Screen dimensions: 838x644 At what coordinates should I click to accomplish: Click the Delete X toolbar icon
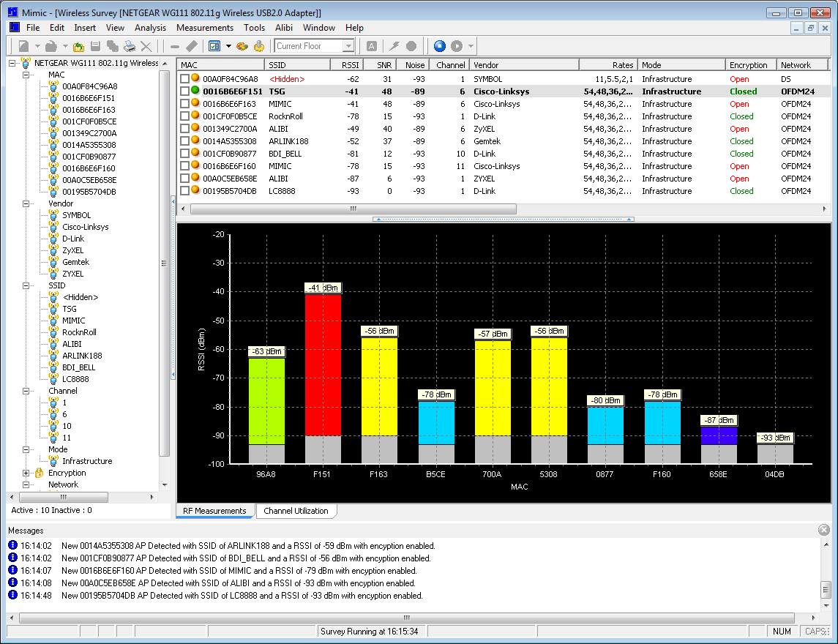point(146,47)
